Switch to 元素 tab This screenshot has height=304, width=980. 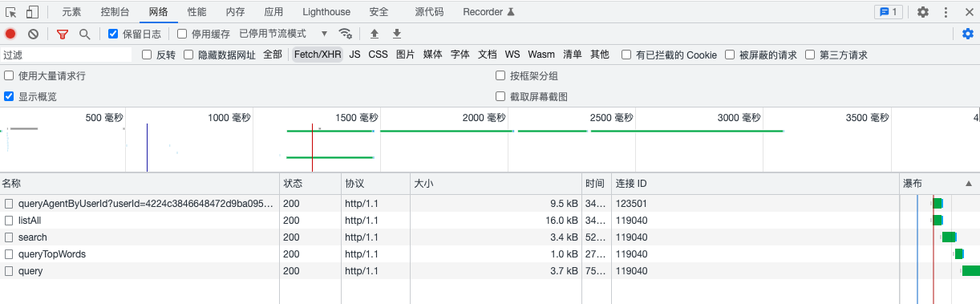click(x=71, y=12)
